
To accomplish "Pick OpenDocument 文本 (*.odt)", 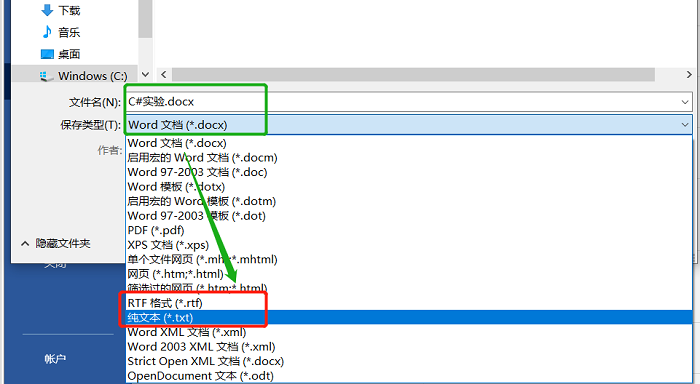I will (x=409, y=376).
